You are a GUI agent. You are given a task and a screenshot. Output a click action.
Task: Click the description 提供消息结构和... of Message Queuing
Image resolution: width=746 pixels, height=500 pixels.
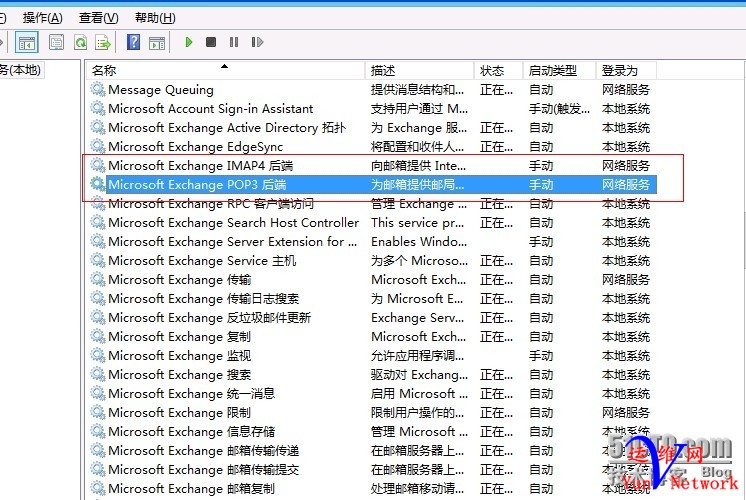coord(418,89)
